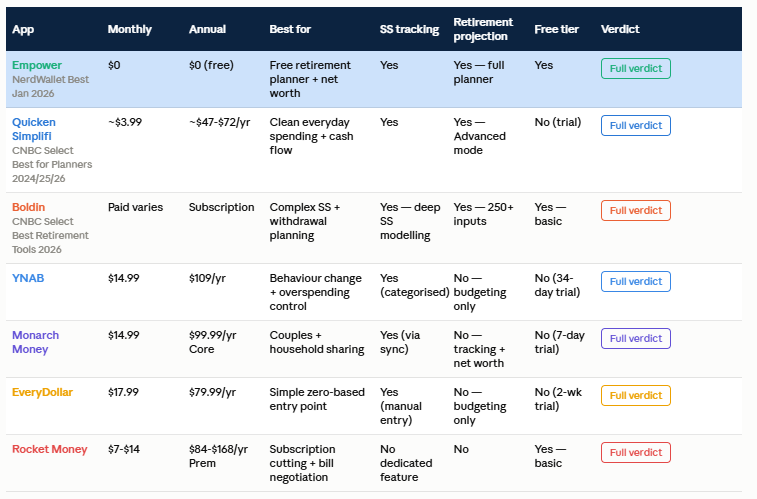The image size is (757, 499).
Task: Follow the Boldin app link
Action: coord(28,207)
